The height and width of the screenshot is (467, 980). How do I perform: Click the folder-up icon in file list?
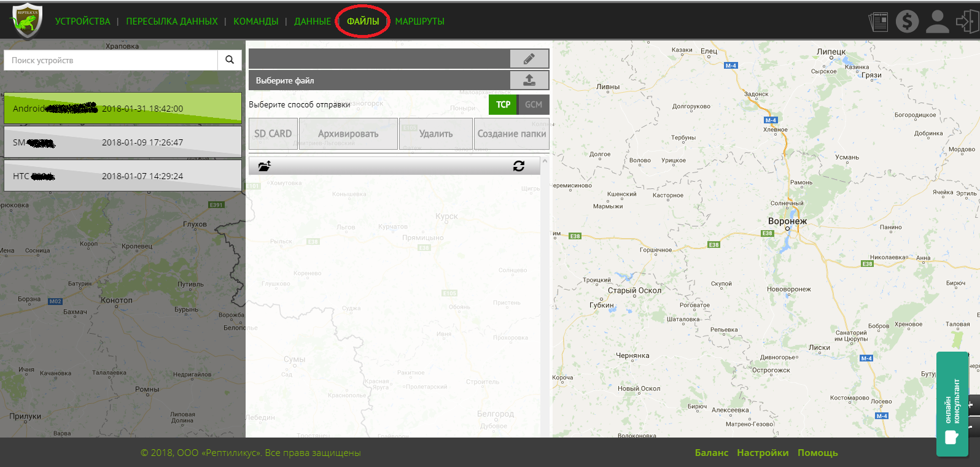(265, 166)
